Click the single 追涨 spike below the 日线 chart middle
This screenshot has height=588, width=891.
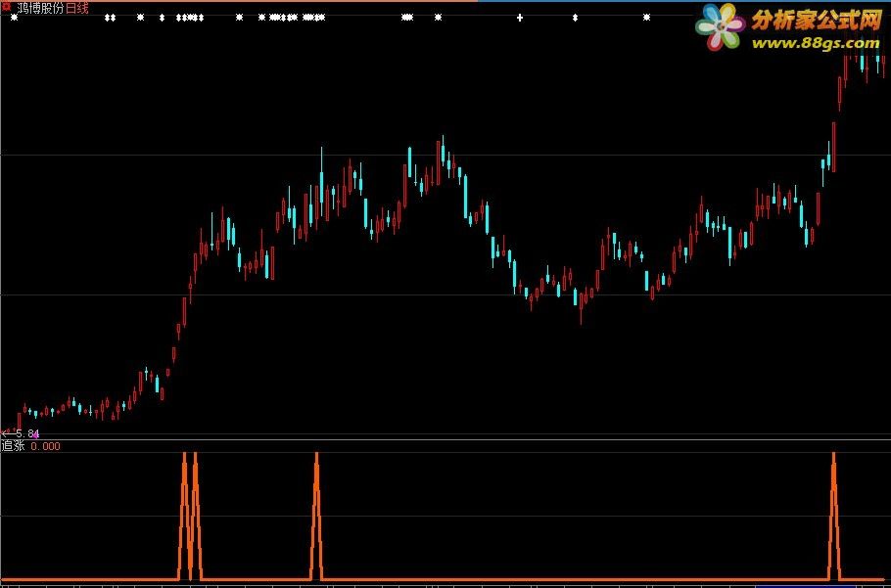tap(316, 516)
